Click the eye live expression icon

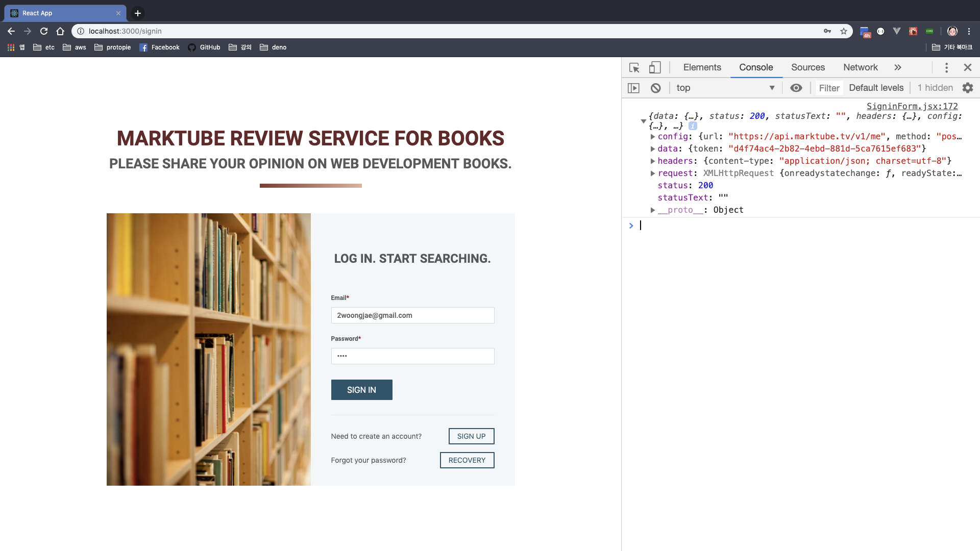796,88
